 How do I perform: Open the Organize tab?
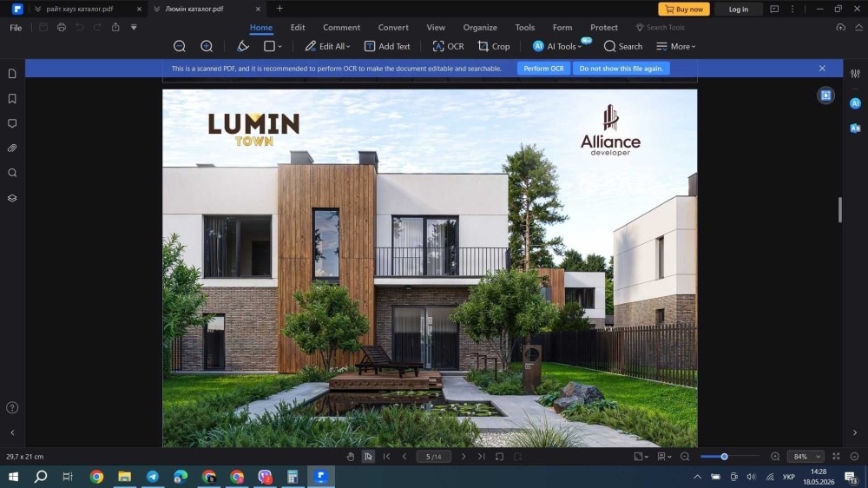tap(480, 27)
